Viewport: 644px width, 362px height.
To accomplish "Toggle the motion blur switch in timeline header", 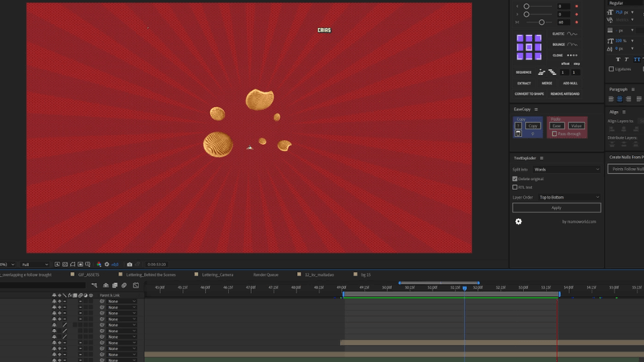I will [124, 286].
